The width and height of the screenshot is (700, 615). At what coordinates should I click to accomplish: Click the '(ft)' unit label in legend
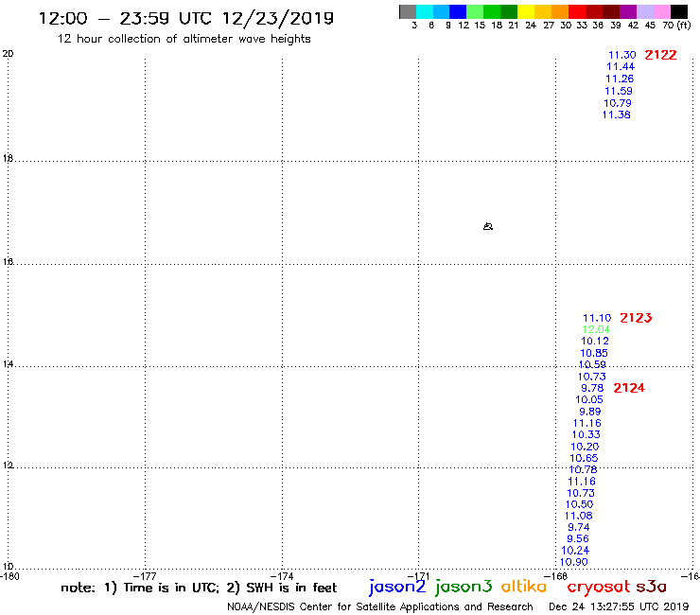pos(684,25)
